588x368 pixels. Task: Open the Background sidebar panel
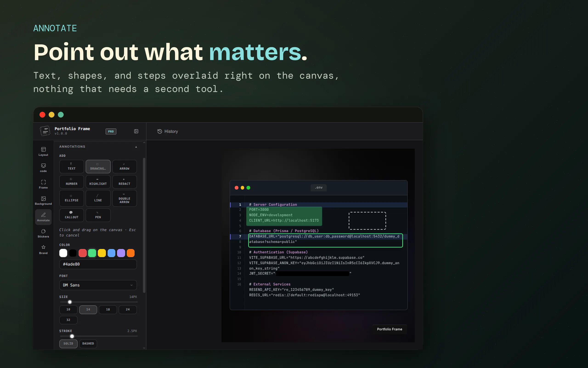[x=43, y=201]
